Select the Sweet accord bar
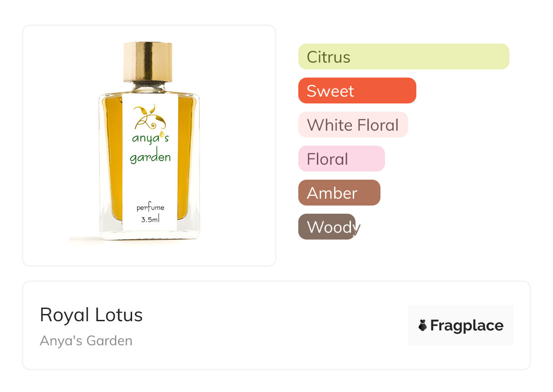 [x=357, y=91]
